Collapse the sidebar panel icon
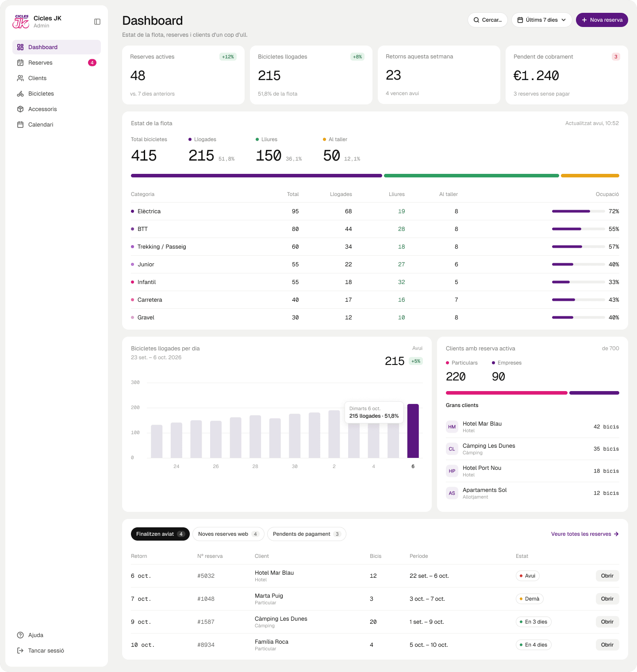Image resolution: width=637 pixels, height=672 pixels. (x=97, y=22)
